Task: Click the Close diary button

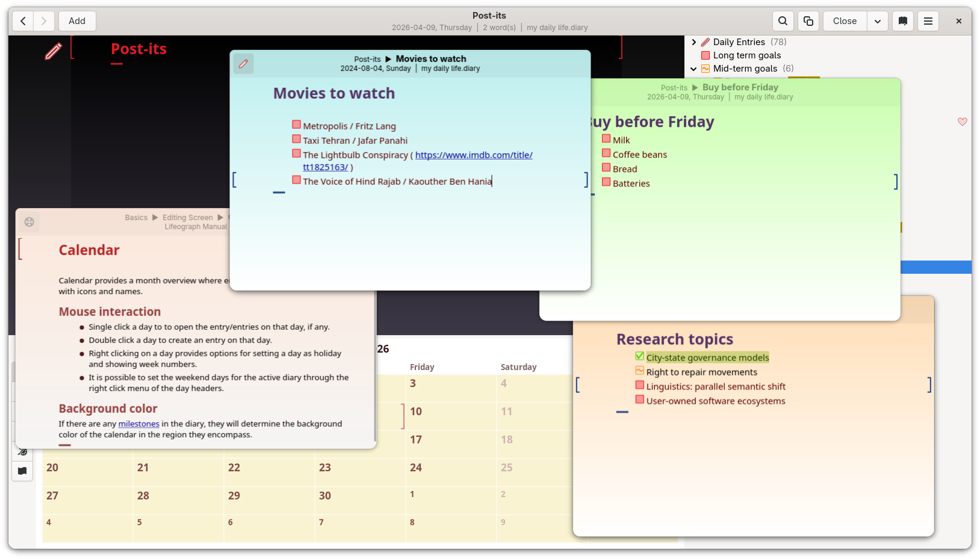Action: click(845, 21)
